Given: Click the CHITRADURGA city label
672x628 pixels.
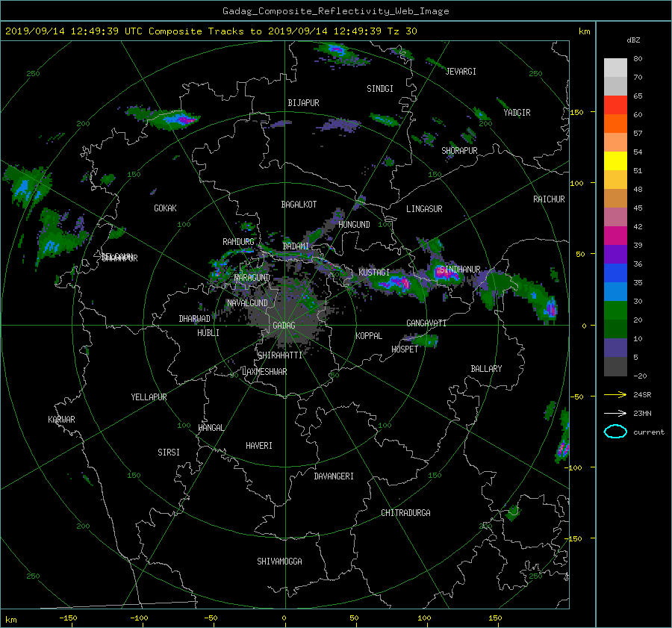Looking at the screenshot, I should click(x=405, y=513).
